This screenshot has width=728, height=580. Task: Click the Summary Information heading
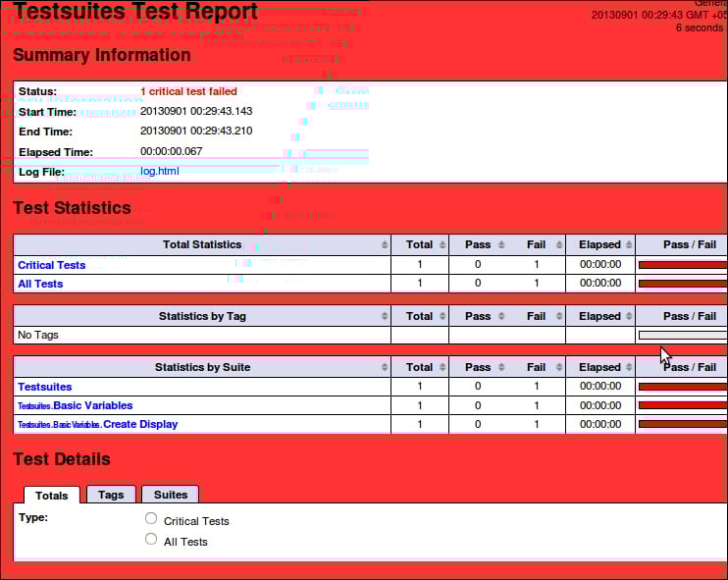click(102, 55)
